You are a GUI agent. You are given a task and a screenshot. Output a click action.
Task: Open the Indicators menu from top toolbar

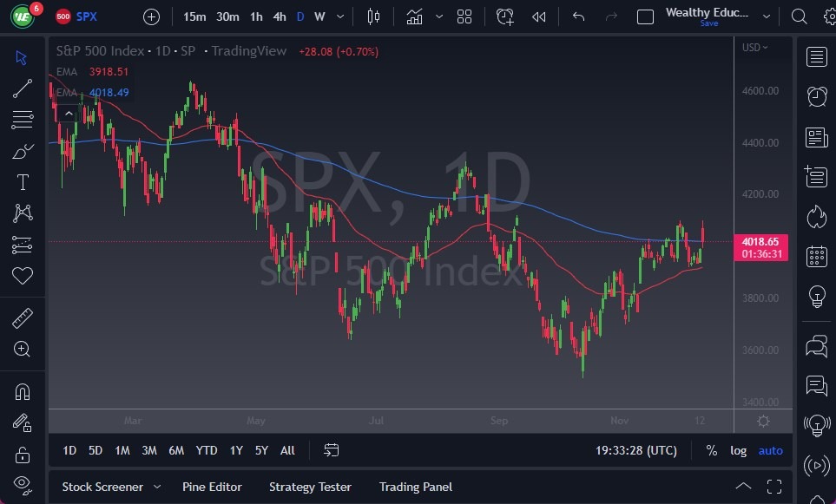414,16
